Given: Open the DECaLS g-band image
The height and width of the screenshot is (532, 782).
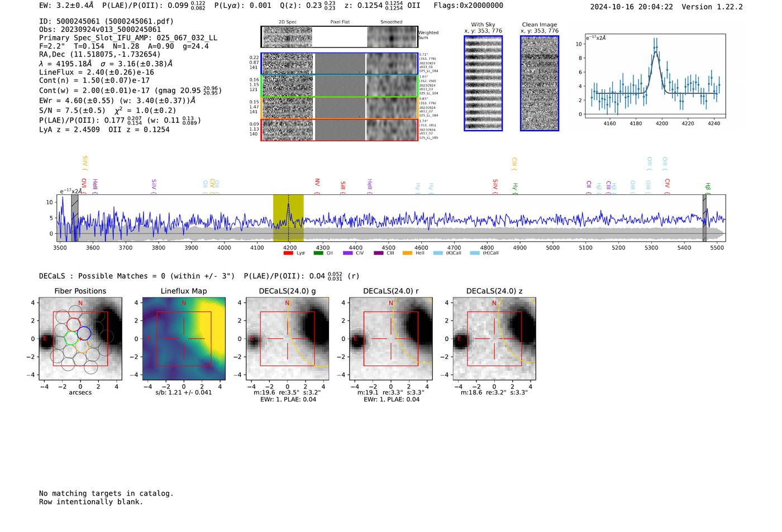Looking at the screenshot, I should (x=288, y=339).
